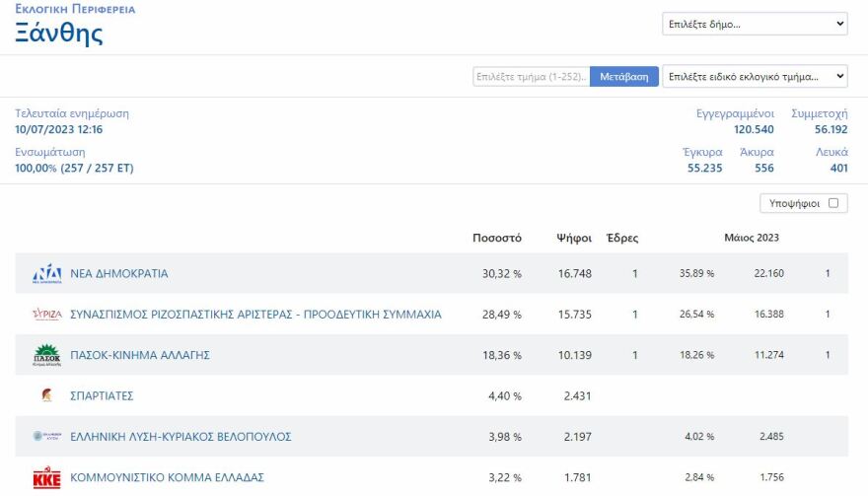Click the KKE red party logo
This screenshot has height=496, width=868.
point(46,478)
